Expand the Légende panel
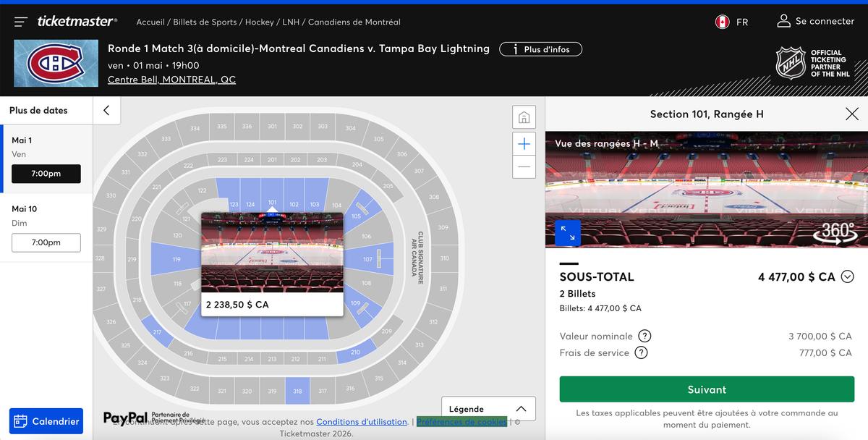The width and height of the screenshot is (868, 440). (488, 409)
